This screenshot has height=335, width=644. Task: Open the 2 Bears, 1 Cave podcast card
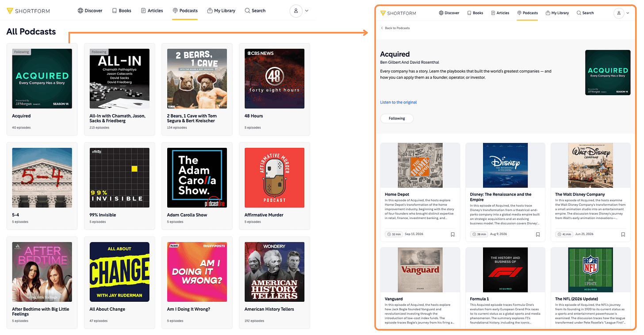point(197,89)
